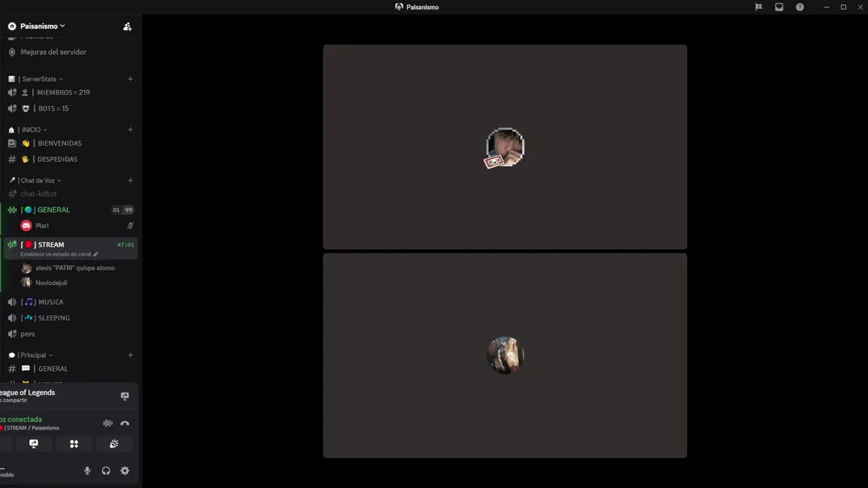
Task: Select the top participant video tile avatar
Action: coord(505,147)
